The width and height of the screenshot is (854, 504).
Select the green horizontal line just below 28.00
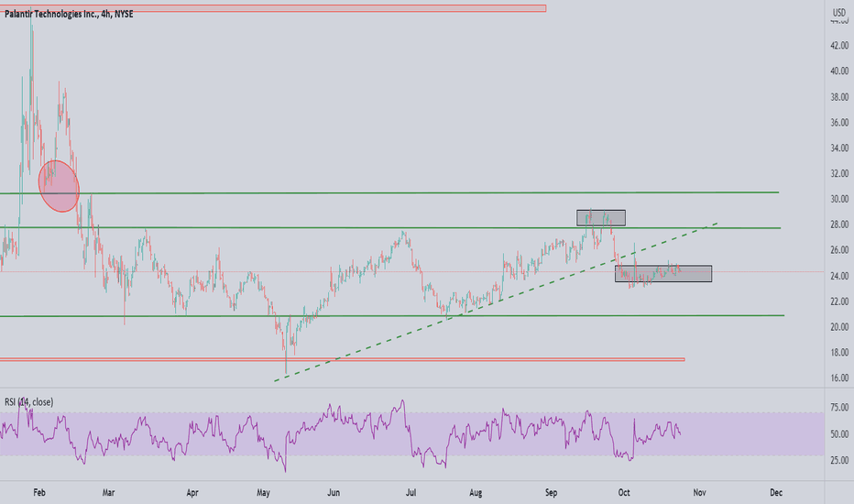(389, 228)
